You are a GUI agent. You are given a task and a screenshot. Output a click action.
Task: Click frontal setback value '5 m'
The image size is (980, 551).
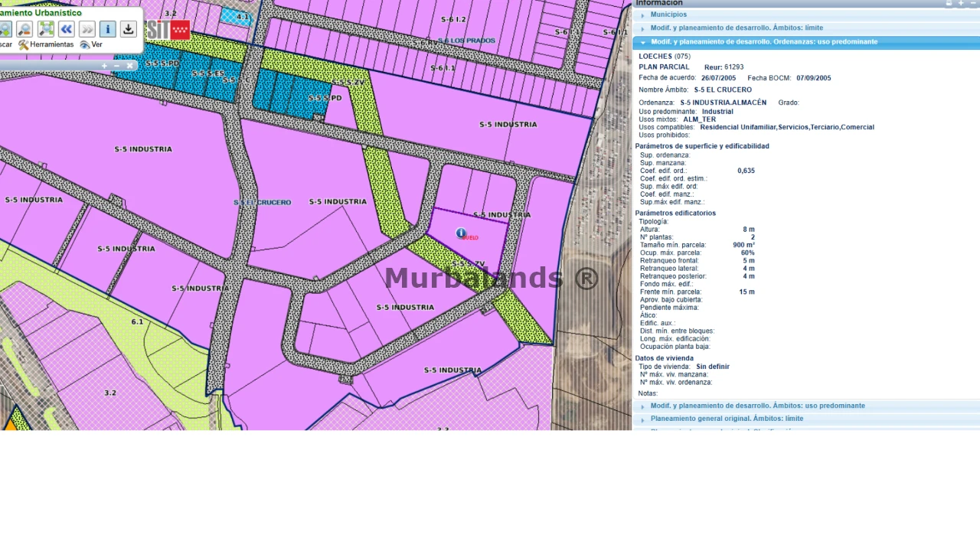[x=749, y=261]
